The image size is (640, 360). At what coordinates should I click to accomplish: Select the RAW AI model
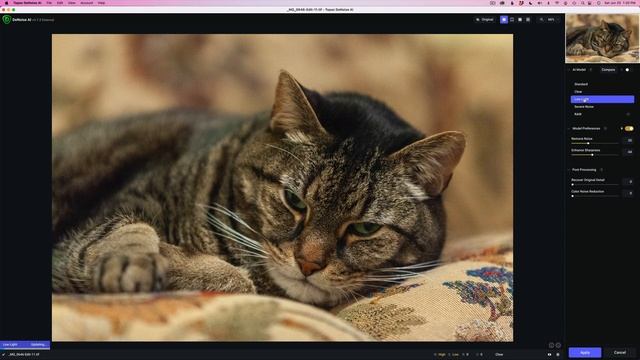click(x=602, y=114)
